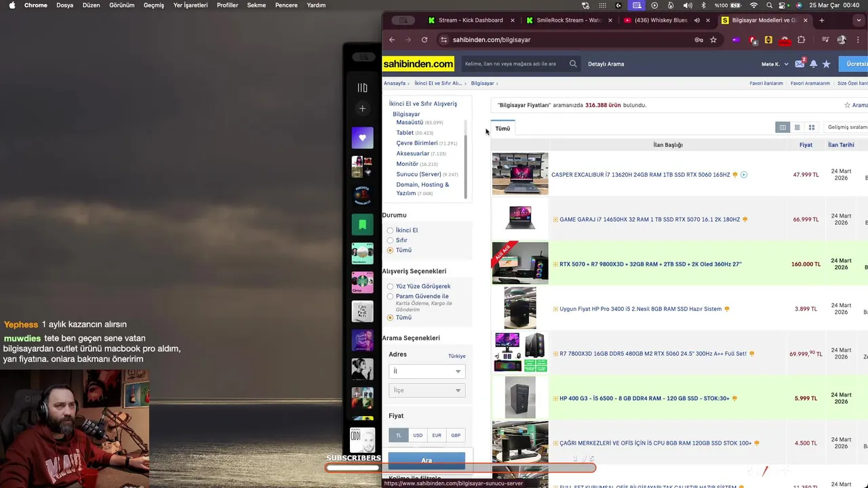The height and width of the screenshot is (488, 868).
Task: Expand the Mete K. account menu
Action: (x=774, y=64)
